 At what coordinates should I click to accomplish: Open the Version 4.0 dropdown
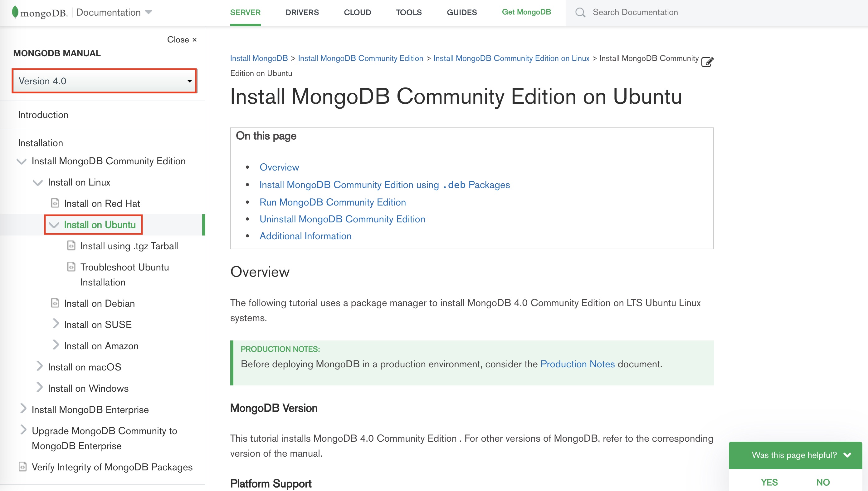point(105,81)
